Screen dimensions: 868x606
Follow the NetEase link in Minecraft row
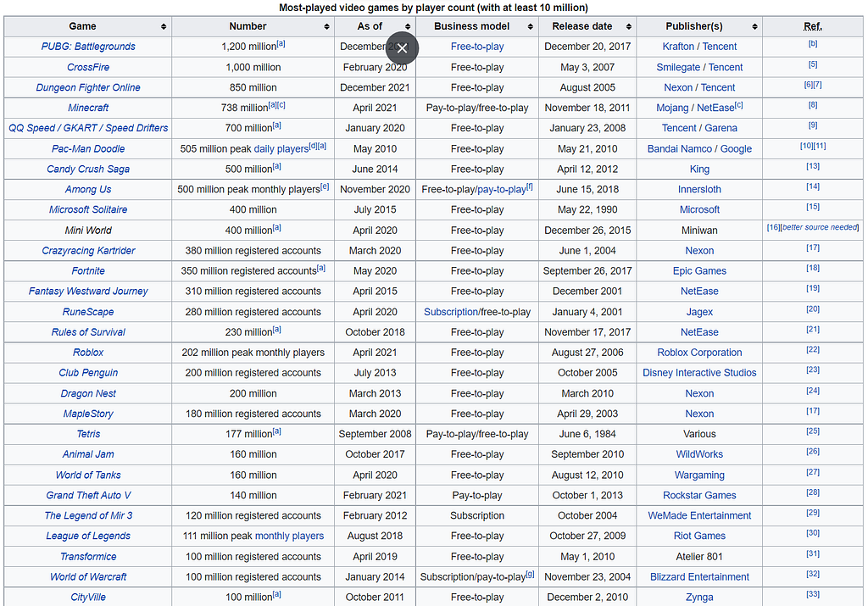click(715, 108)
